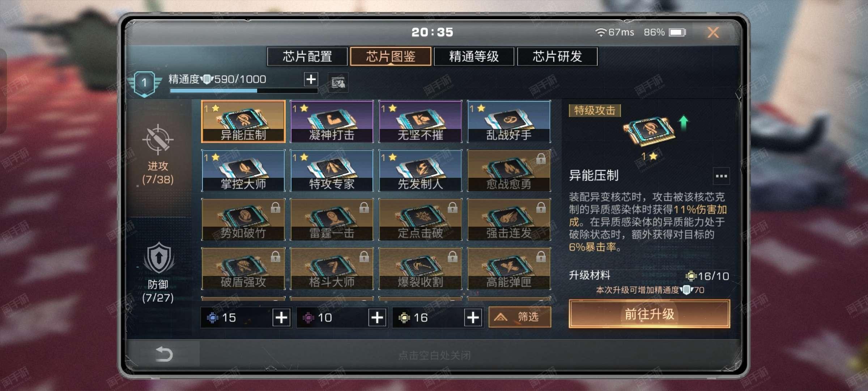Select the 防御 defense shield icon
This screenshot has height=391, width=868.
click(158, 258)
